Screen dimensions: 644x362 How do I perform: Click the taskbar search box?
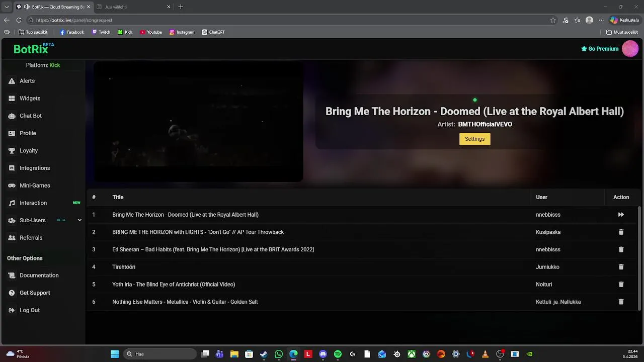point(160,354)
